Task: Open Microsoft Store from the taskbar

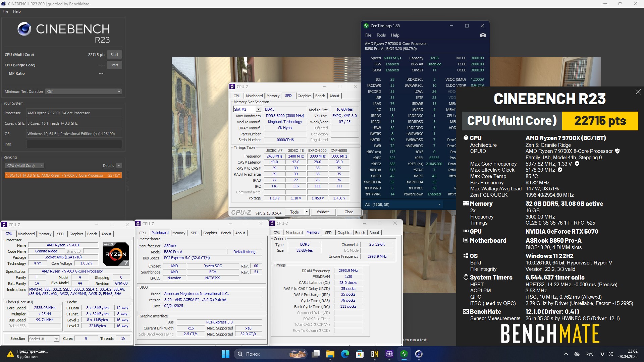Action: pos(360,354)
